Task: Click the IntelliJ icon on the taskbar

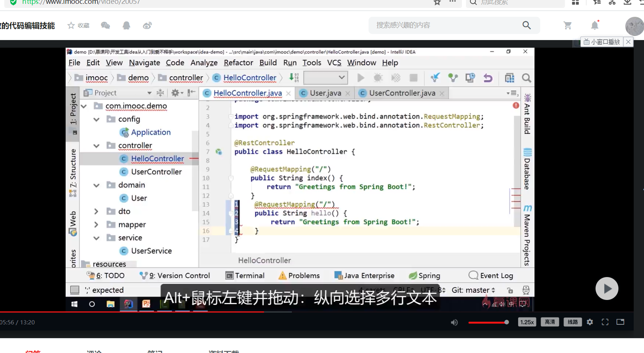Action: [128, 304]
